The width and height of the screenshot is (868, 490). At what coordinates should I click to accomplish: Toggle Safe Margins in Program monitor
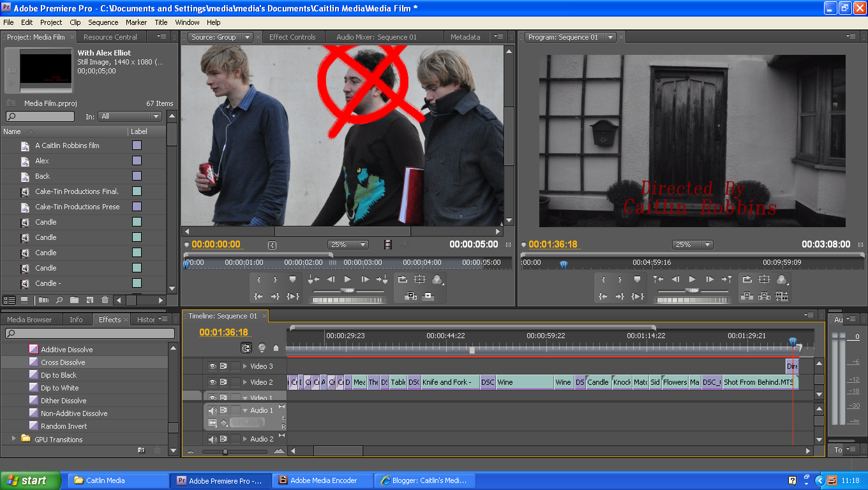coord(764,279)
